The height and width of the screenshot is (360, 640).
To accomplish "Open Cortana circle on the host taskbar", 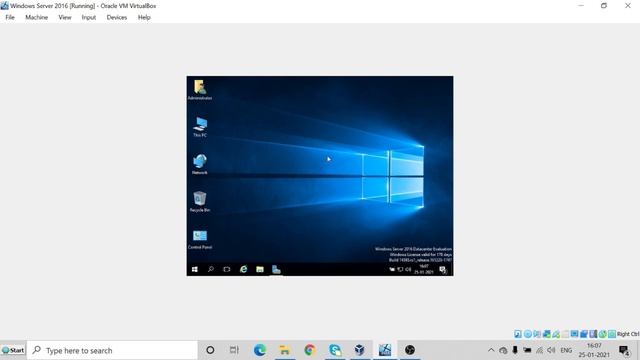I will click(210, 350).
